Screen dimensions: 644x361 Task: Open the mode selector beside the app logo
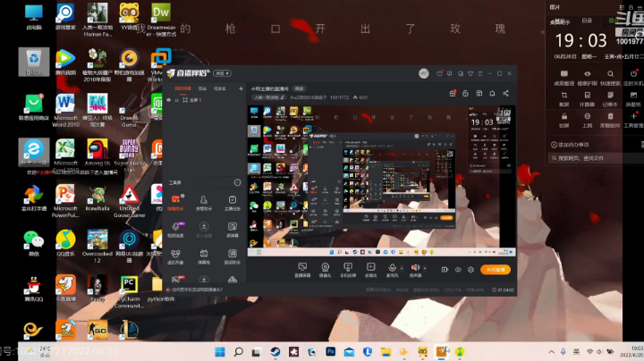click(222, 73)
